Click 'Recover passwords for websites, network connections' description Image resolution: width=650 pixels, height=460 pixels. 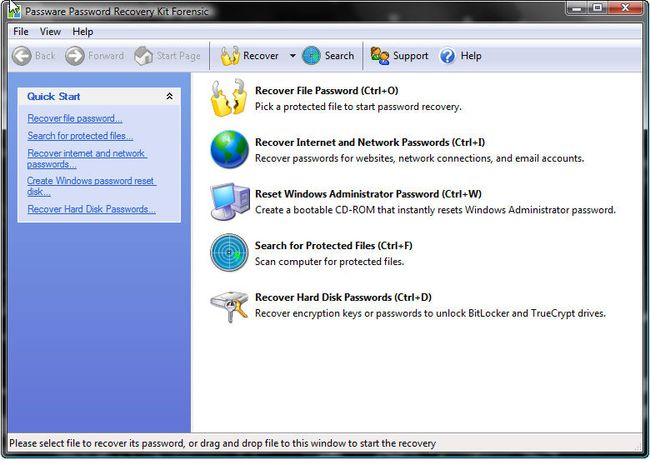[x=420, y=159]
